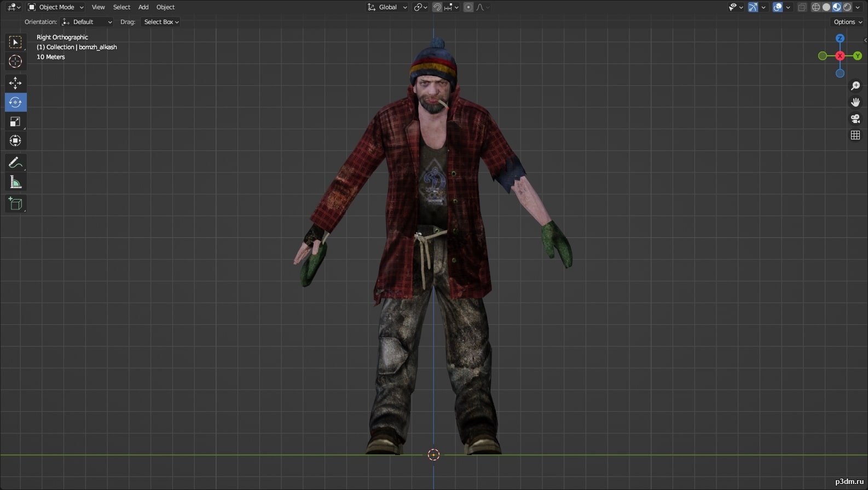This screenshot has height=490, width=868.
Task: Open the Object Mode dropdown
Action: pos(56,7)
